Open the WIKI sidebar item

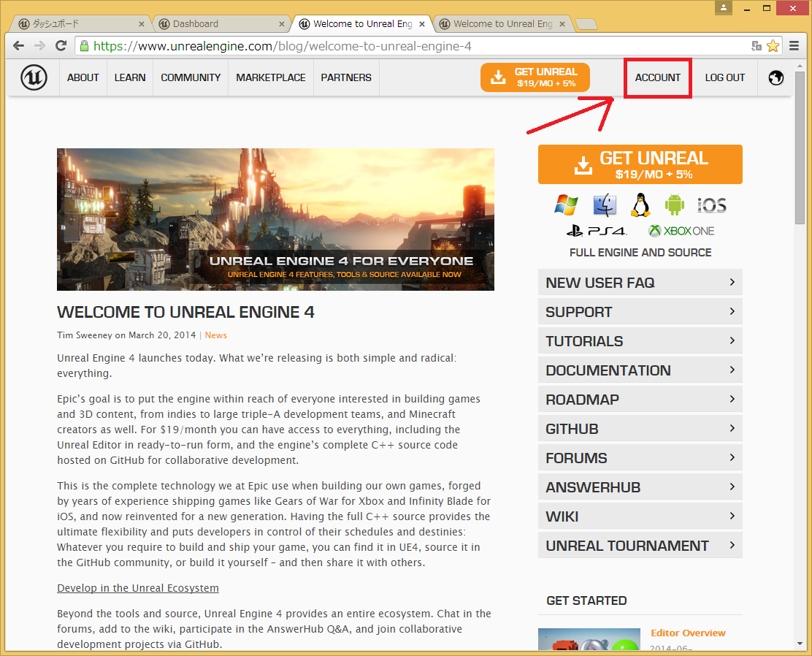coord(640,516)
